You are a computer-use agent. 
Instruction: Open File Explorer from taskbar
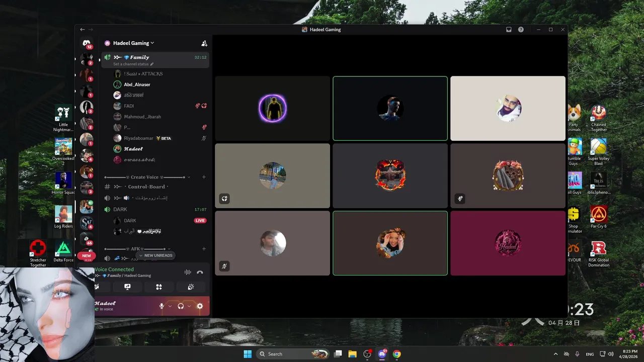(x=353, y=354)
